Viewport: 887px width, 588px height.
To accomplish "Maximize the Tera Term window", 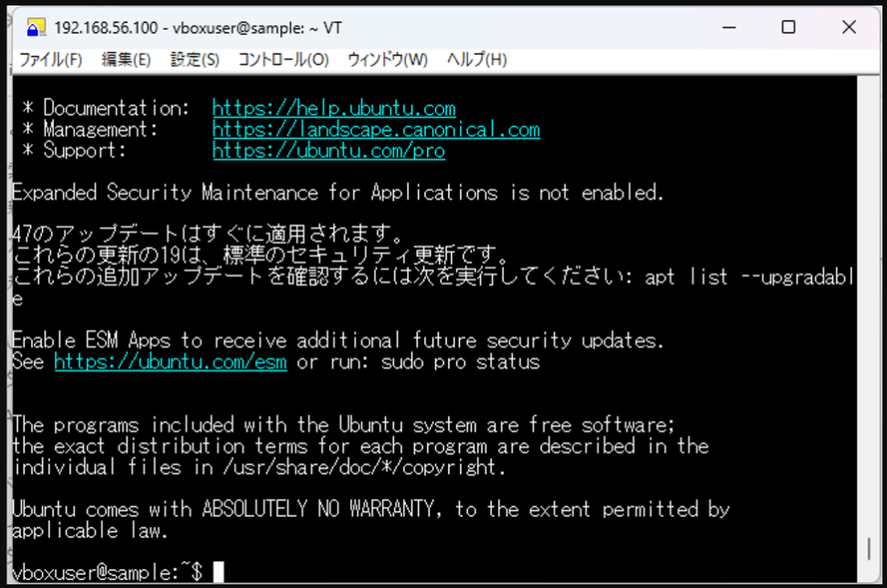I will click(788, 27).
